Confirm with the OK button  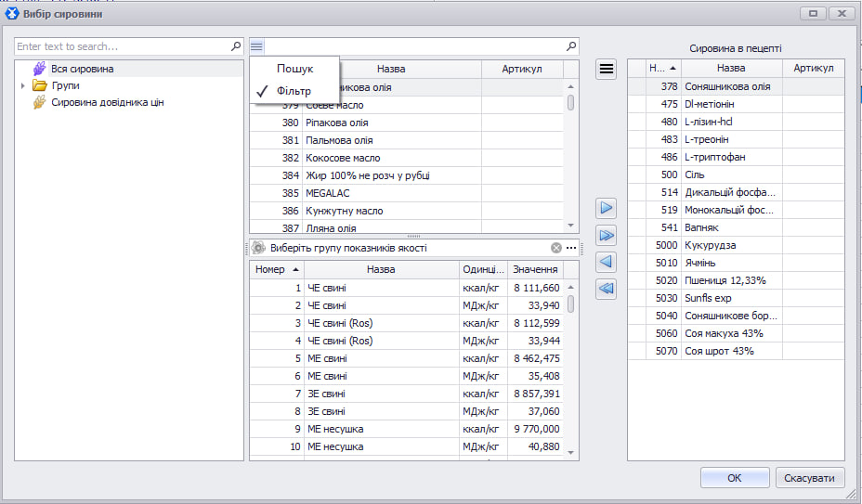735,478
